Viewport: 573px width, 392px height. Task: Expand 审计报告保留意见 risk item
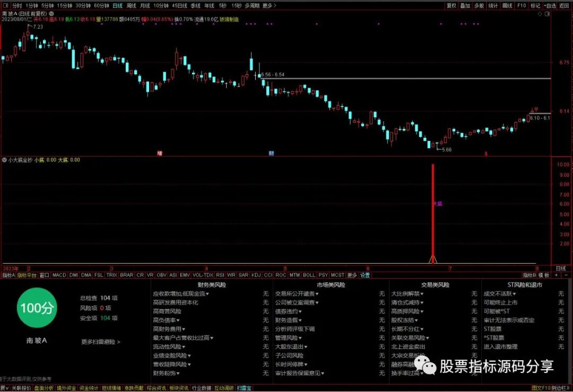coord(299,373)
